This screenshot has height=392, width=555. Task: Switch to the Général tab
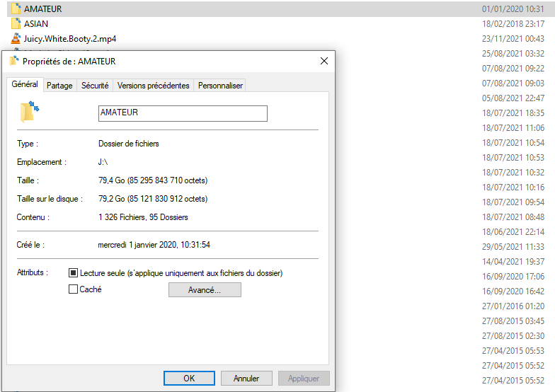tap(25, 85)
